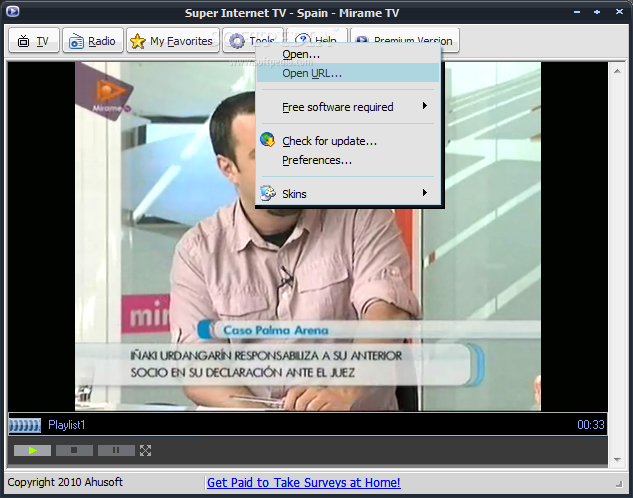Click the Skins palette icon

(x=268, y=193)
